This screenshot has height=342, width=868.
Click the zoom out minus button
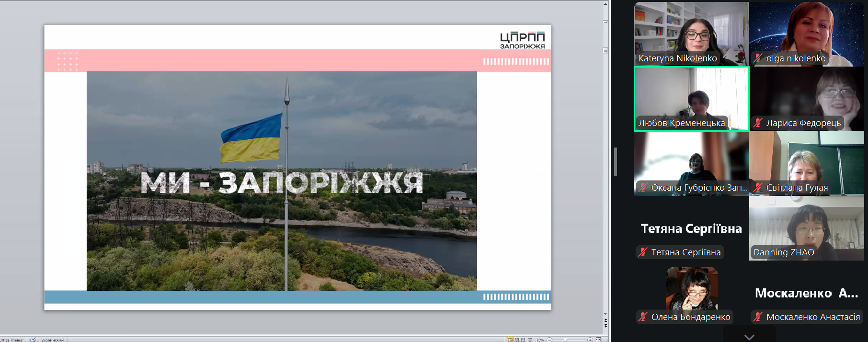coord(549,340)
